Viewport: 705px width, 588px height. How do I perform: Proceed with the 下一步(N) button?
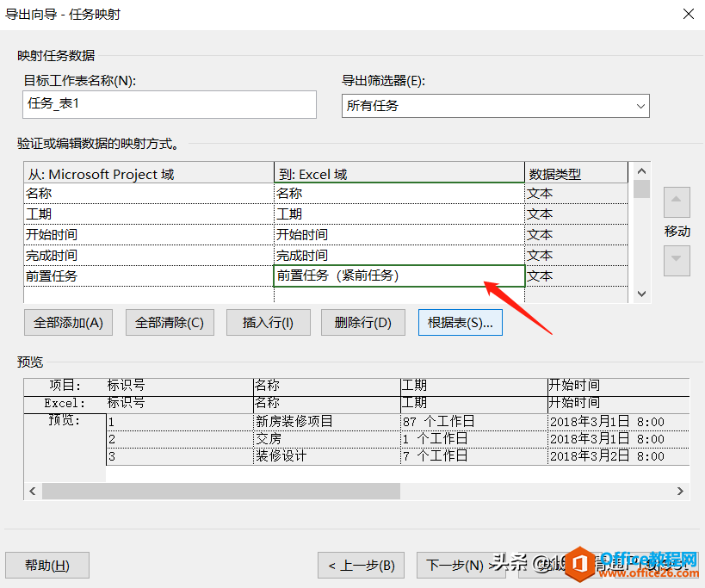point(455,566)
